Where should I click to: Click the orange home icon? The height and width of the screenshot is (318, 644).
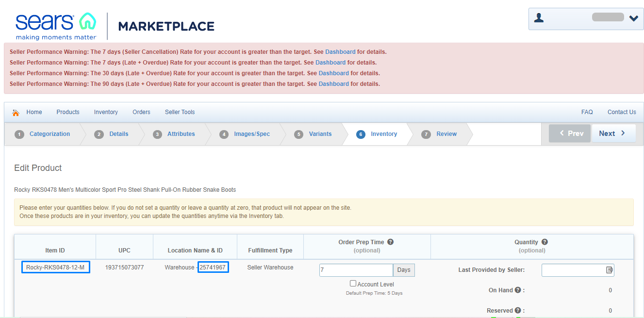pos(16,113)
